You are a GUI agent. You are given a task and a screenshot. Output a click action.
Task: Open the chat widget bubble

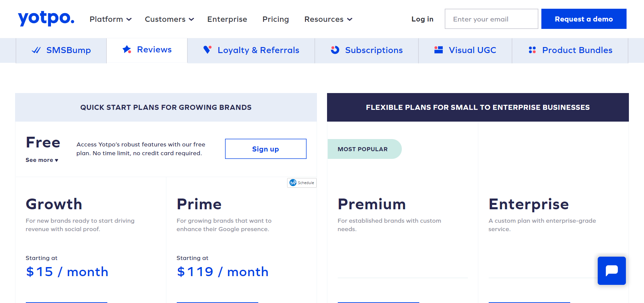612,271
